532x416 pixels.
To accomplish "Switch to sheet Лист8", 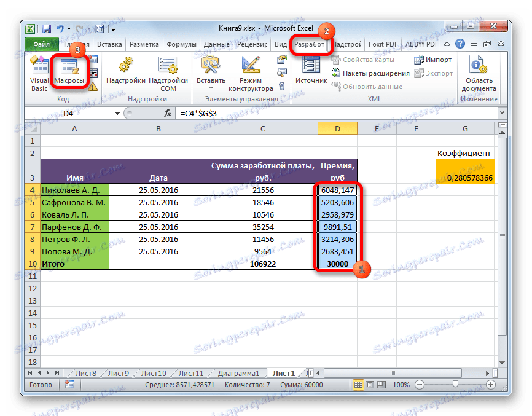I will 85,373.
